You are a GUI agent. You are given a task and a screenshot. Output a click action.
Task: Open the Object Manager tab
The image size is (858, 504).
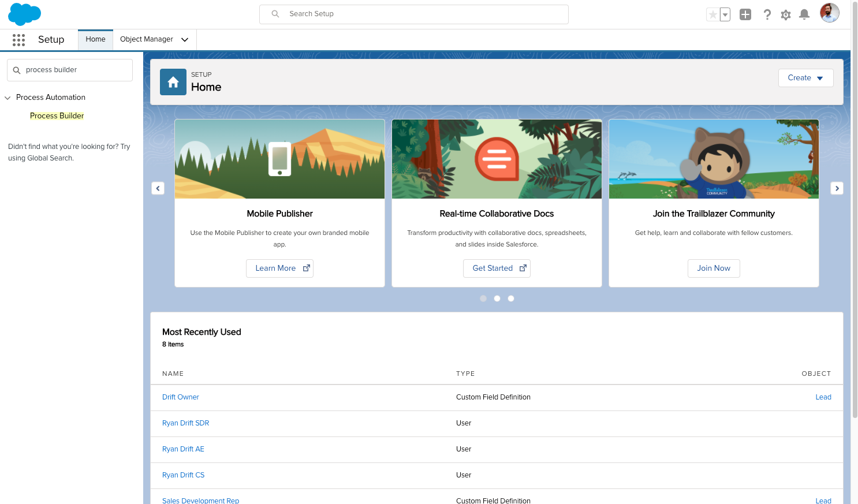pyautogui.click(x=147, y=39)
